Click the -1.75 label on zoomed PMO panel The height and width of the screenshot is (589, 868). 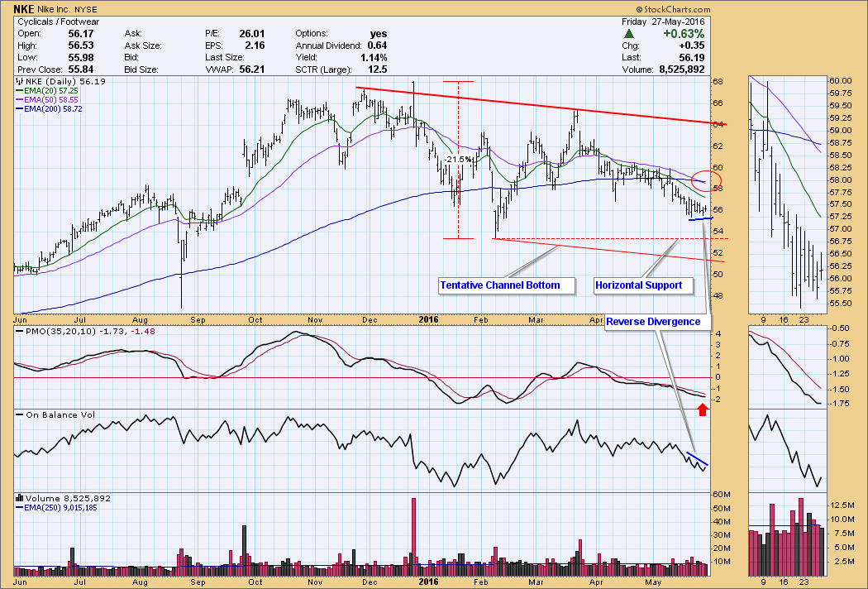pos(840,404)
